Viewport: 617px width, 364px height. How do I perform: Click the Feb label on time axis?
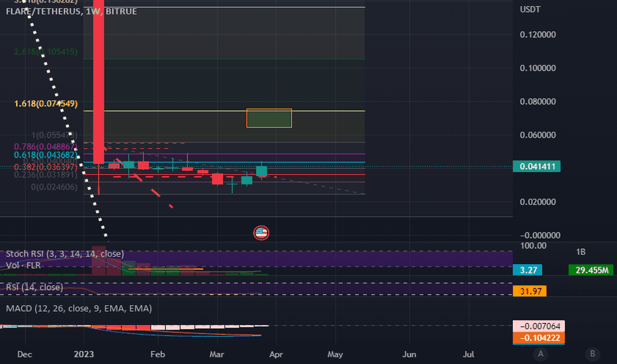point(158,354)
